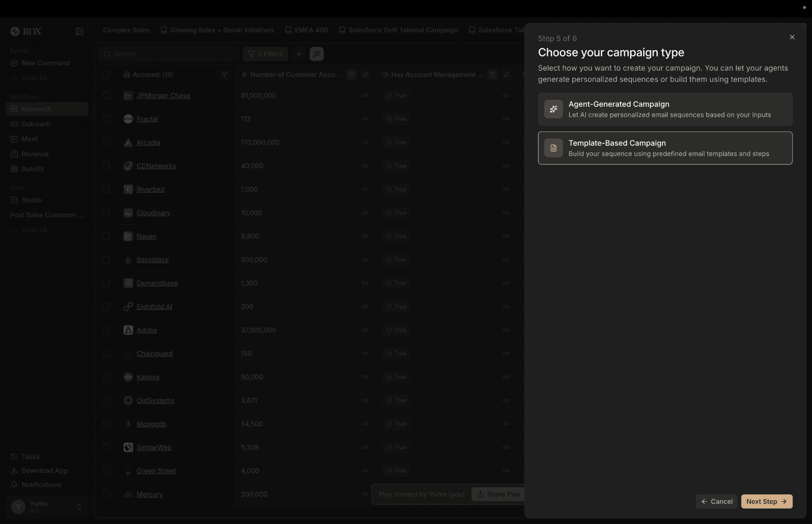Select the Agent-Generated Campaign option

coord(665,109)
